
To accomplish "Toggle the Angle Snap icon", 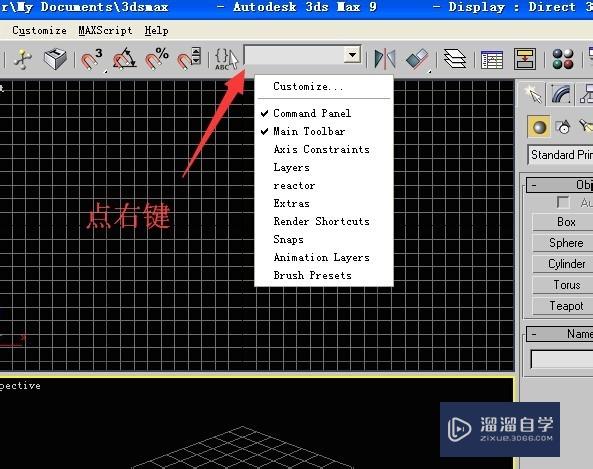I will coord(124,59).
